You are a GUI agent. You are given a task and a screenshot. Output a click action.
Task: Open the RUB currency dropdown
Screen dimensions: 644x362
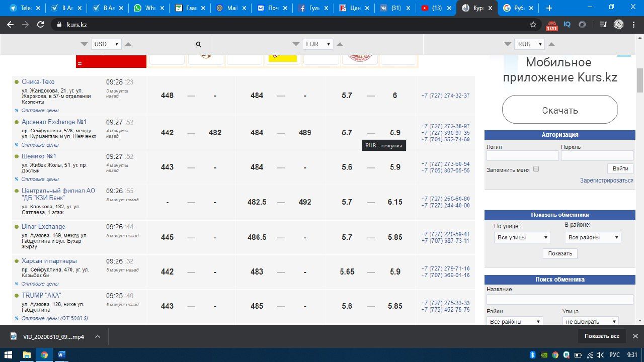pos(529,44)
